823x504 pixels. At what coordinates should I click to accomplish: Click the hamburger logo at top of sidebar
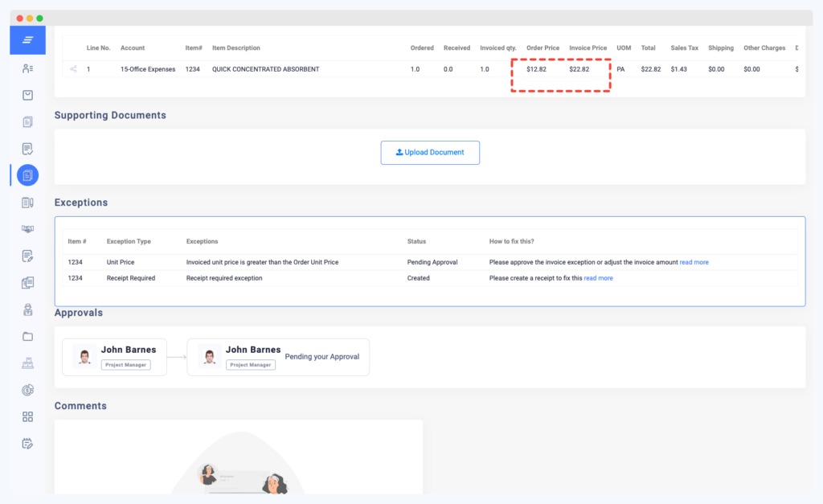[x=27, y=40]
